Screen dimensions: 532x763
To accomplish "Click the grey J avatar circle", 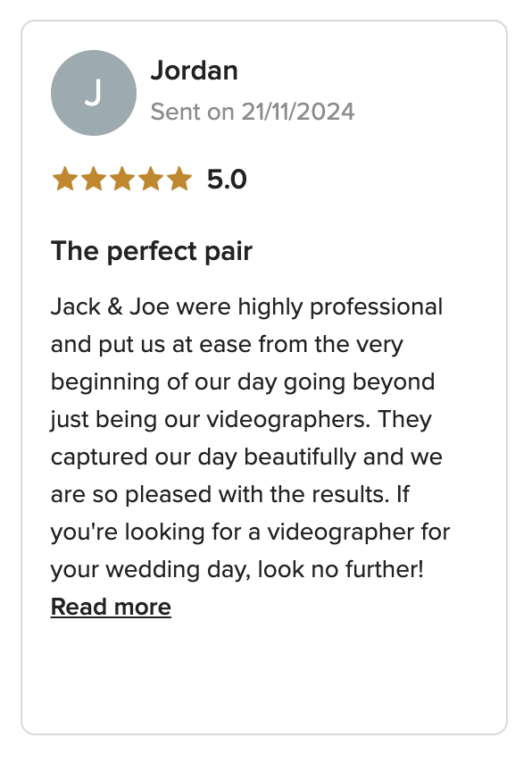I will tap(94, 93).
